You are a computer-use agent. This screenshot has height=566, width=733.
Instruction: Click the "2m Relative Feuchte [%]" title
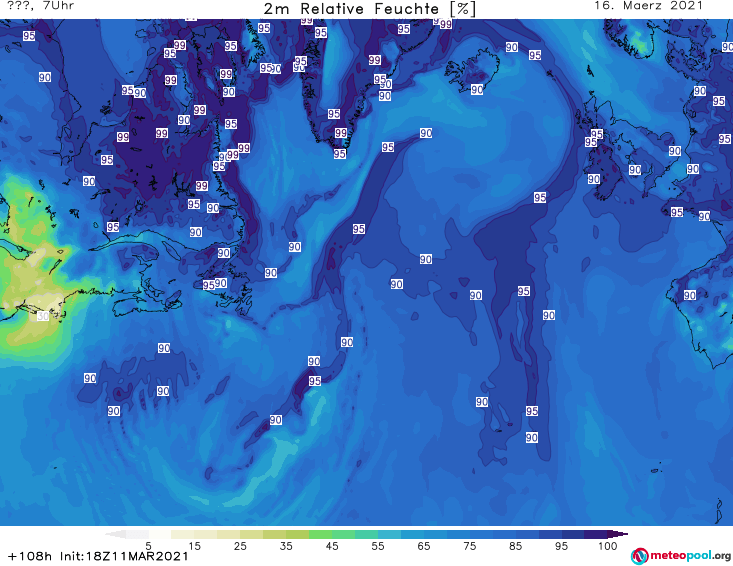369,9
